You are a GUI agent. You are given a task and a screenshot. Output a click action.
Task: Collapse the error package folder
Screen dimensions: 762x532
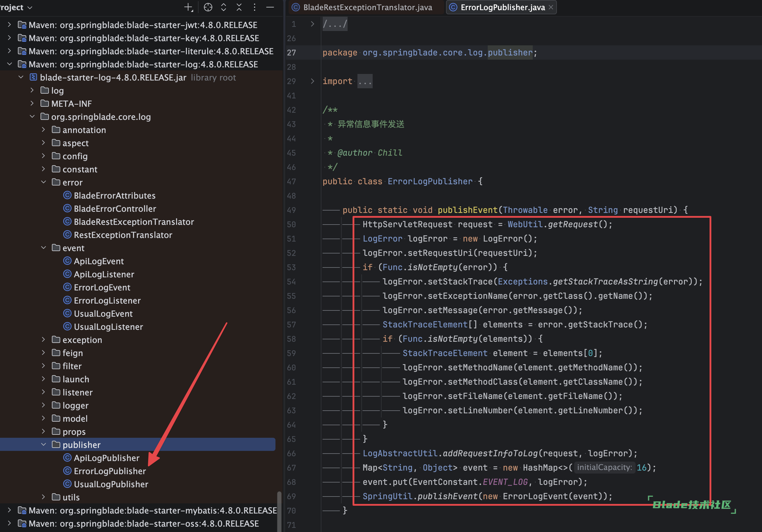point(44,182)
